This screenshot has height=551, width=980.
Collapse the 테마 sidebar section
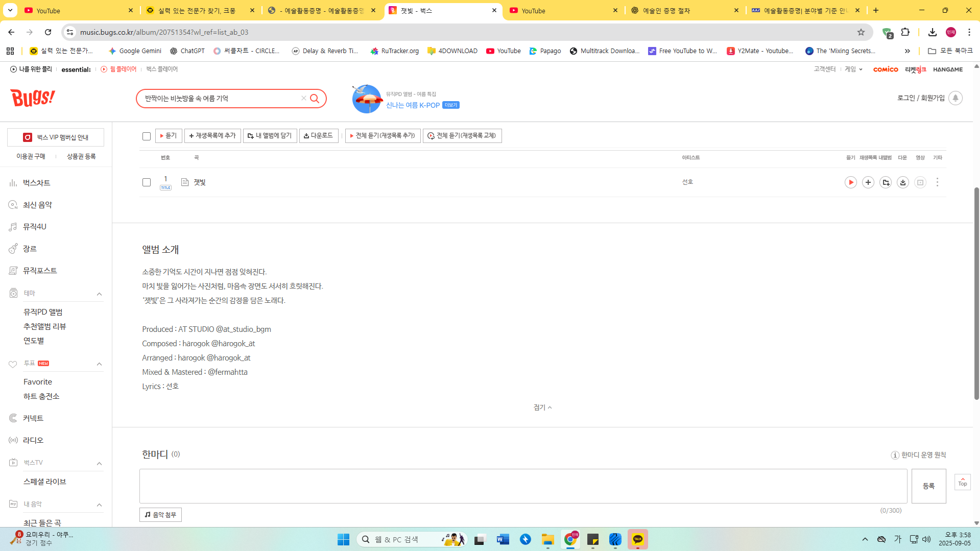tap(99, 294)
